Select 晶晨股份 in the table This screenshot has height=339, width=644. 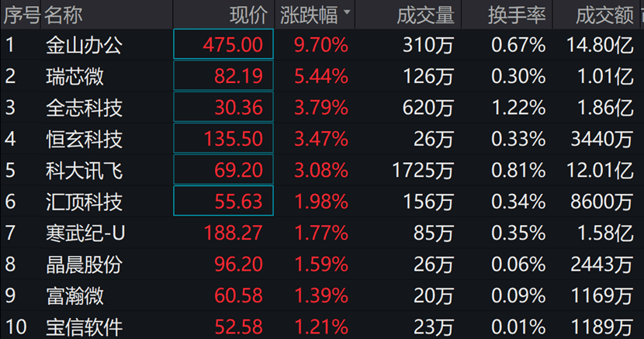[x=84, y=265]
